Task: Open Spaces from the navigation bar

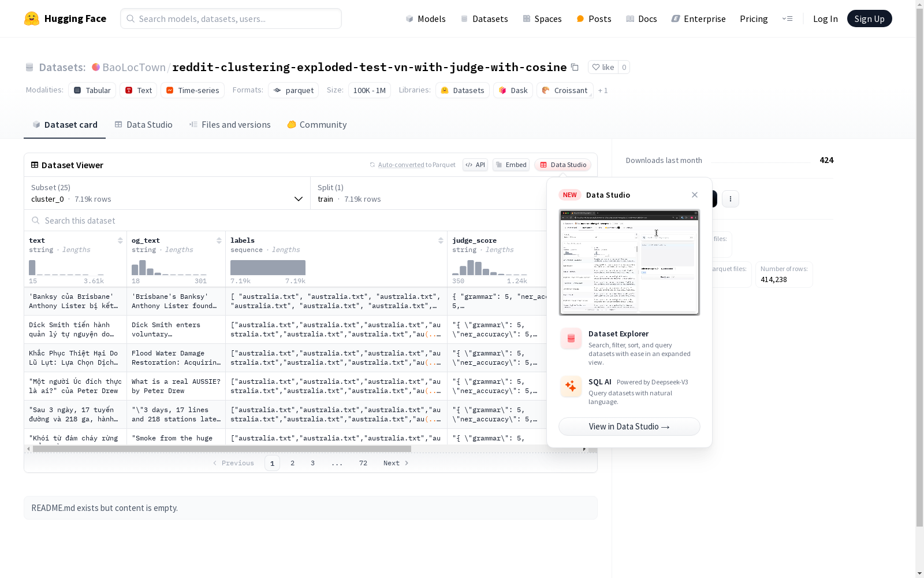Action: 542,18
